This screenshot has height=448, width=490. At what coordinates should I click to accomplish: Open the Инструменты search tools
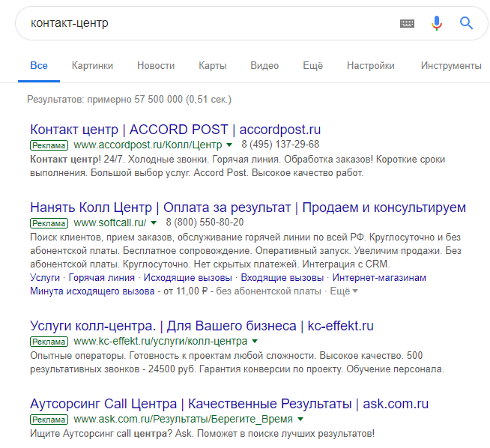451,66
